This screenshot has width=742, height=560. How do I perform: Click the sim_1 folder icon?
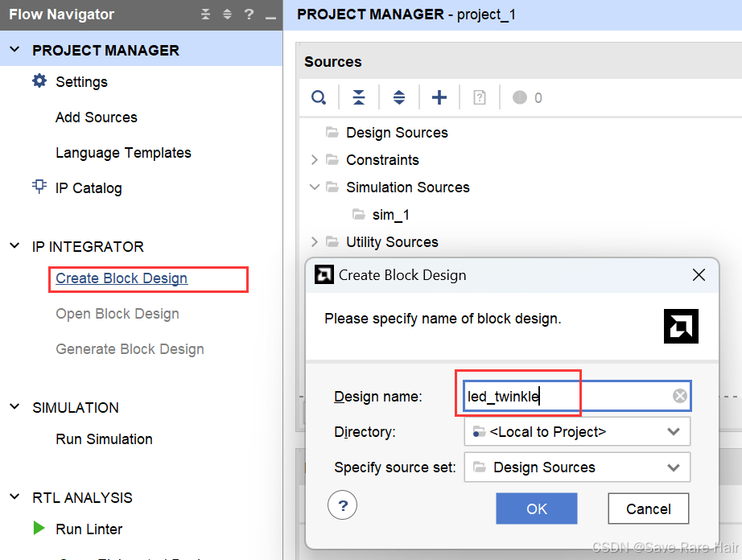tap(359, 214)
